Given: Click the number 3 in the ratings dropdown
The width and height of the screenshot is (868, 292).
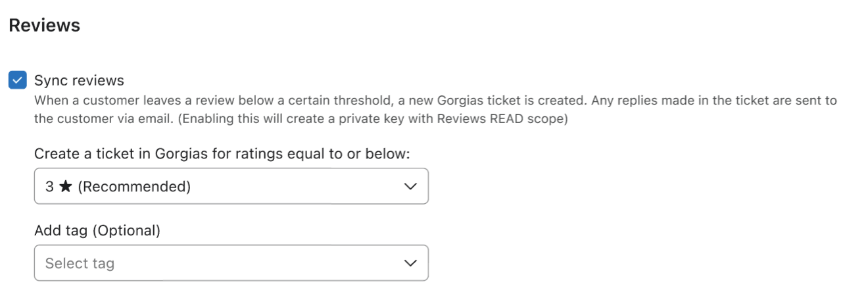Looking at the screenshot, I should [49, 186].
